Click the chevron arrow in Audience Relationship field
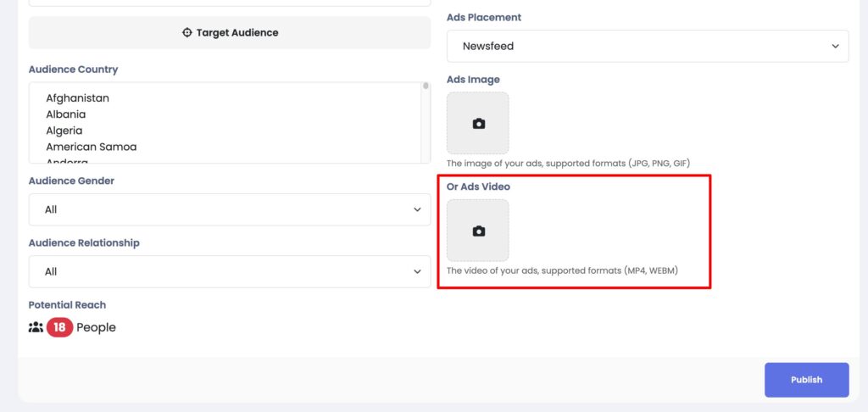Screen dimensions: 868x412 point(416,271)
